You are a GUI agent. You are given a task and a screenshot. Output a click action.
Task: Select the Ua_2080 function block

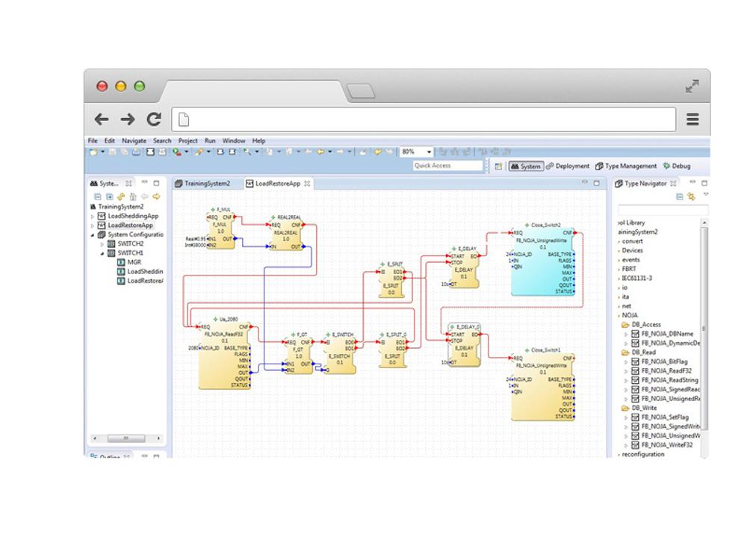pyautogui.click(x=225, y=354)
